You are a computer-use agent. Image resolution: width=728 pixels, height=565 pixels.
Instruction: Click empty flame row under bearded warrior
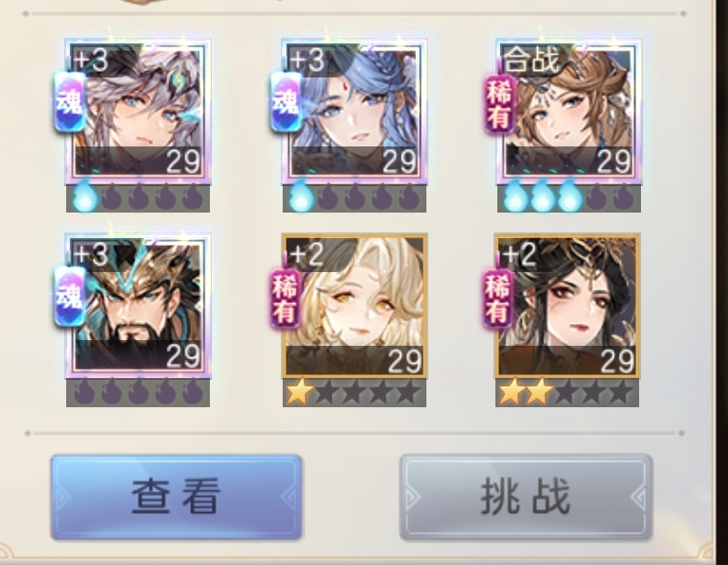[x=138, y=393]
